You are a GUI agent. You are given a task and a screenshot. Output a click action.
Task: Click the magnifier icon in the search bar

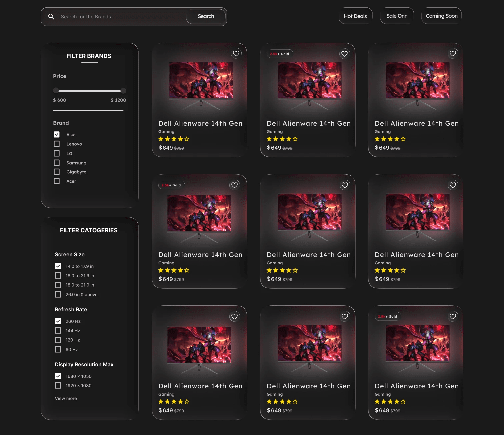coord(51,17)
